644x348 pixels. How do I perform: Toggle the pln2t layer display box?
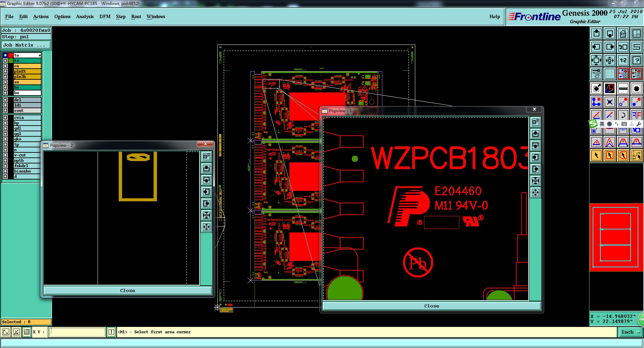click(x=5, y=71)
